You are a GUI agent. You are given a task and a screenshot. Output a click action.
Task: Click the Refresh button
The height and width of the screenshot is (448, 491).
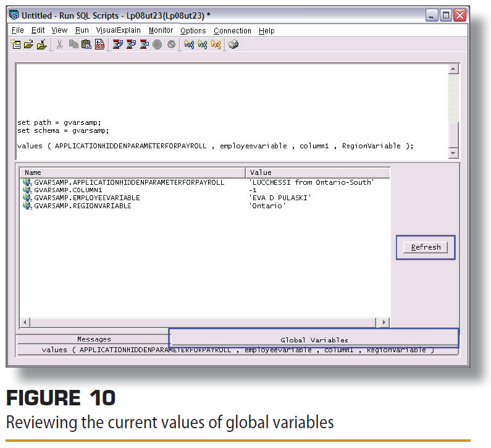(x=426, y=247)
